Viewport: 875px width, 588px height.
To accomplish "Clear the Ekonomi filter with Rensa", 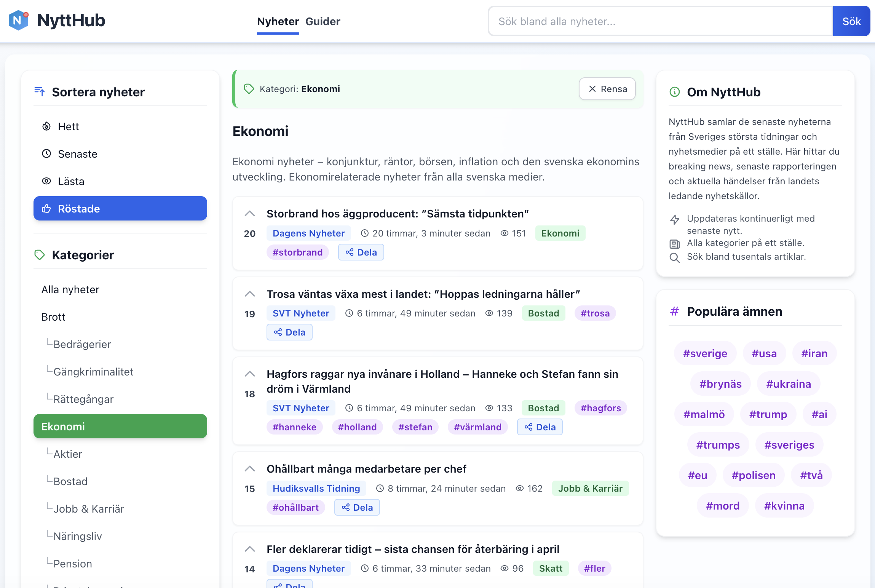I will coord(607,89).
